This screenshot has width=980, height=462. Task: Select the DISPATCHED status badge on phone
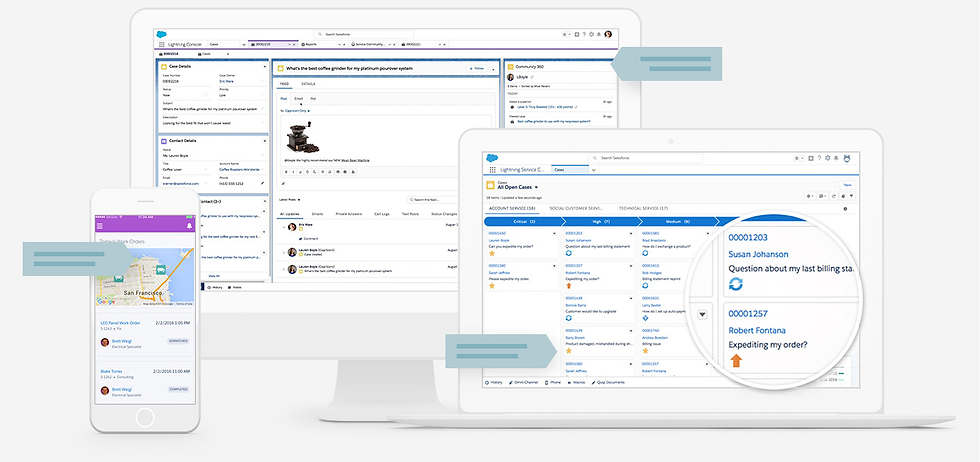coord(178,341)
